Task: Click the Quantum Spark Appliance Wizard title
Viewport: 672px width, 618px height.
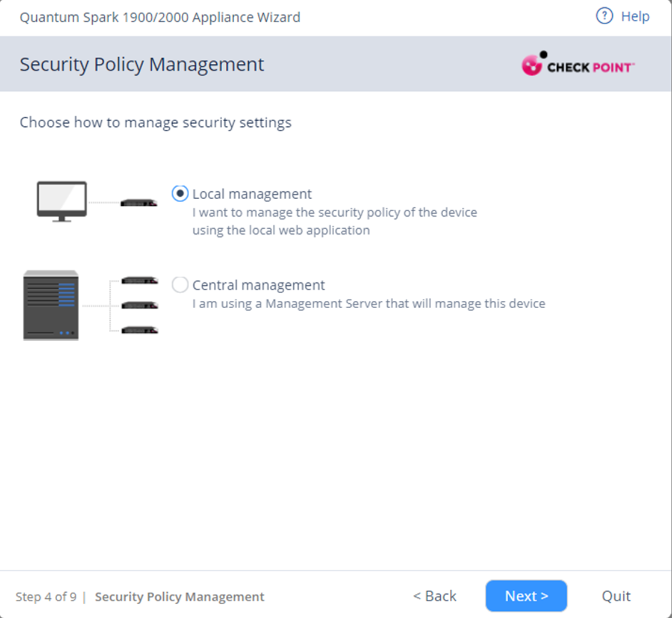Action: [x=160, y=17]
